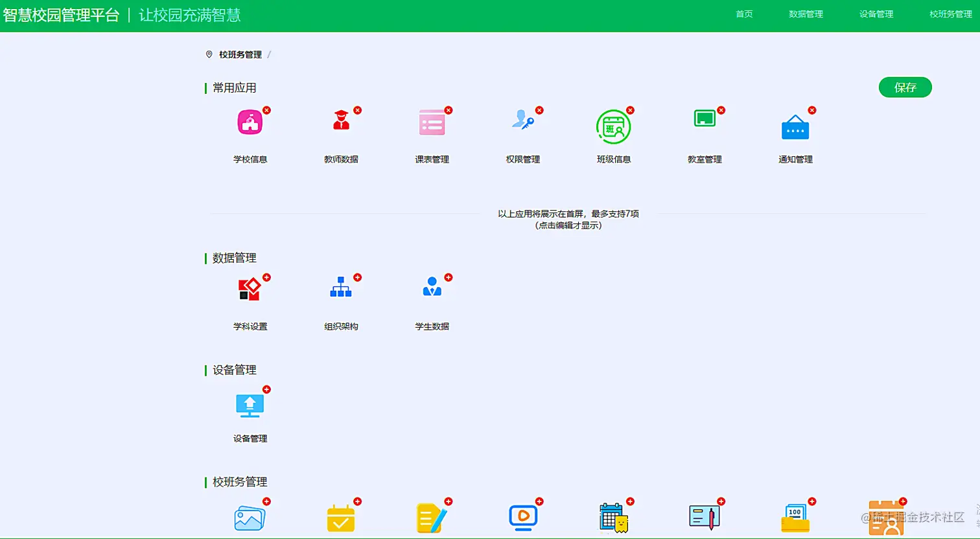
Task: Select the 学科设置 app icon
Action: coord(250,289)
